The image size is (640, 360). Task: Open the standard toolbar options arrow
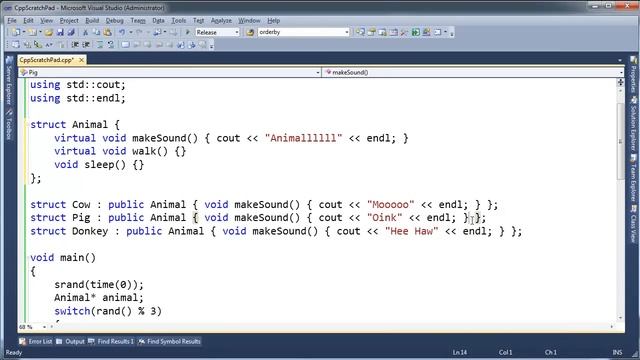(452, 33)
